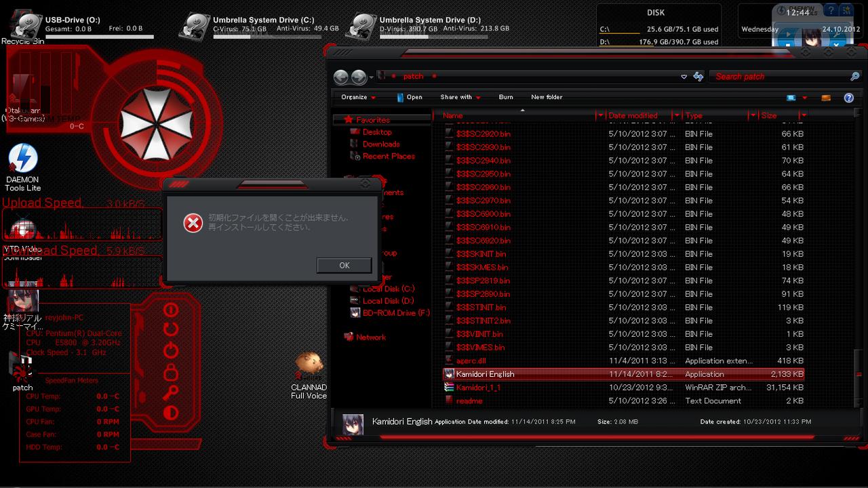Click OK in the Japanese error dialog
This screenshot has width=868, height=488.
coord(344,265)
